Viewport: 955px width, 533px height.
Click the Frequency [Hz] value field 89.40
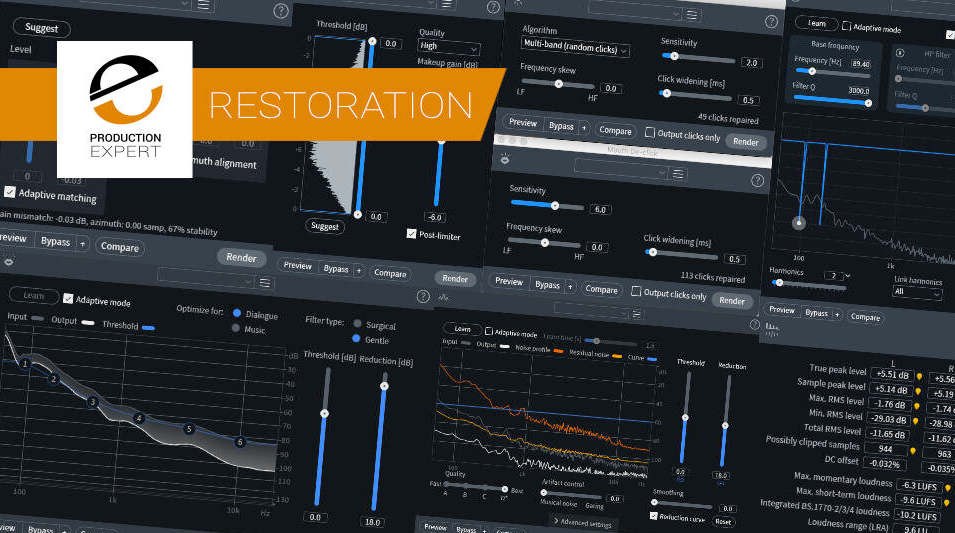pos(861,64)
